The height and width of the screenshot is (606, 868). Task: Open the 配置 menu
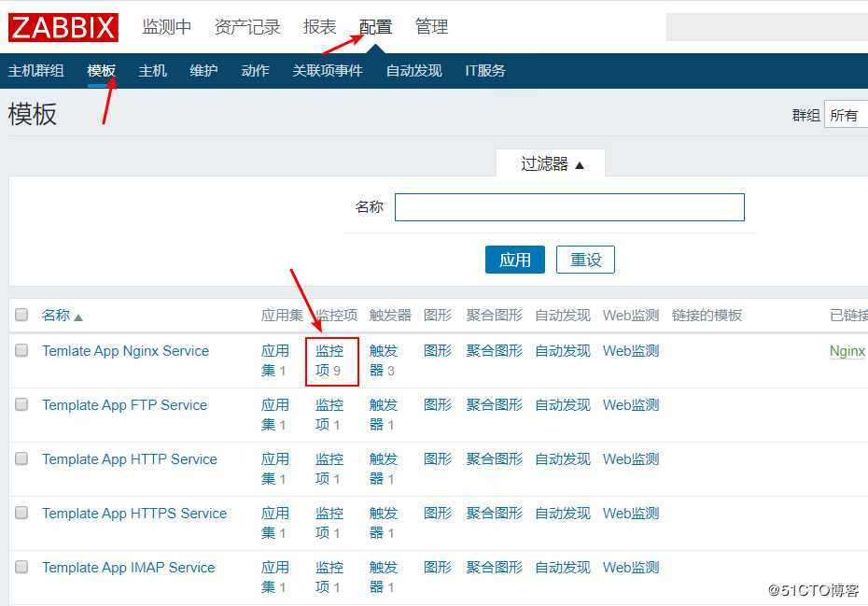point(374,26)
